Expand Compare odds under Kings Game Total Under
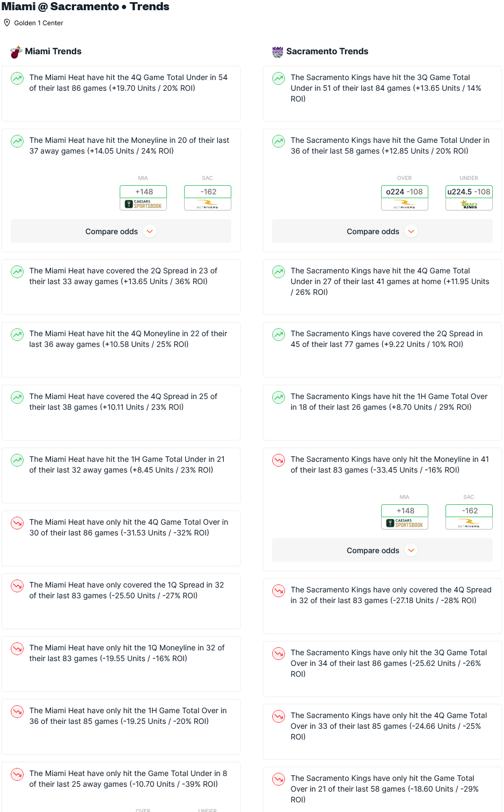 tap(382, 231)
